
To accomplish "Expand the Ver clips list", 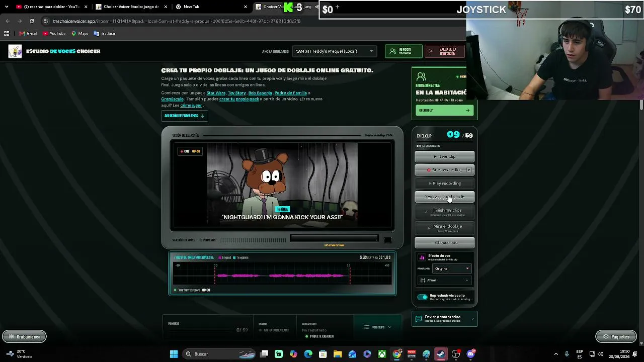I will click(x=378, y=327).
